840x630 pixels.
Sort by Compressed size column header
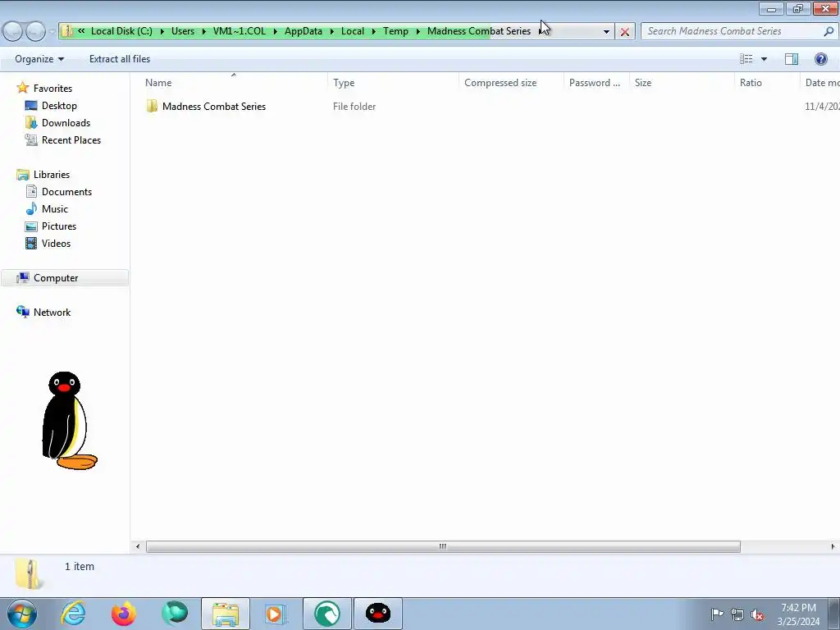pos(511,83)
